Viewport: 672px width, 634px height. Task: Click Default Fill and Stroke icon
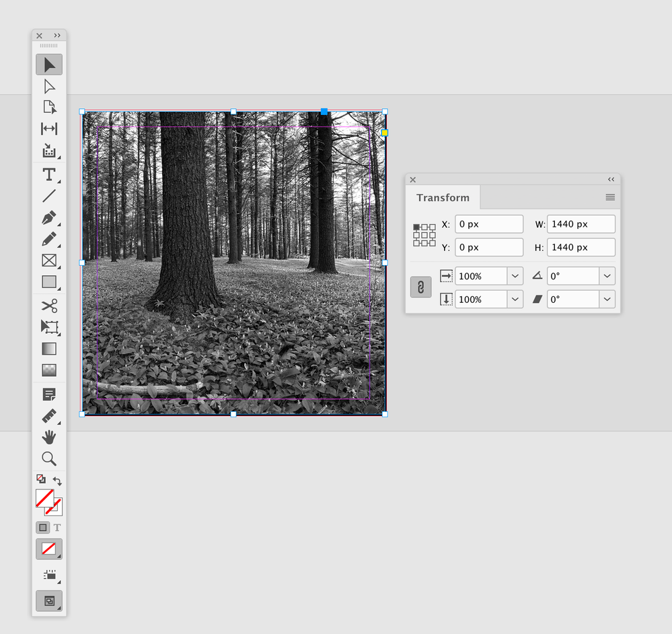[41, 479]
